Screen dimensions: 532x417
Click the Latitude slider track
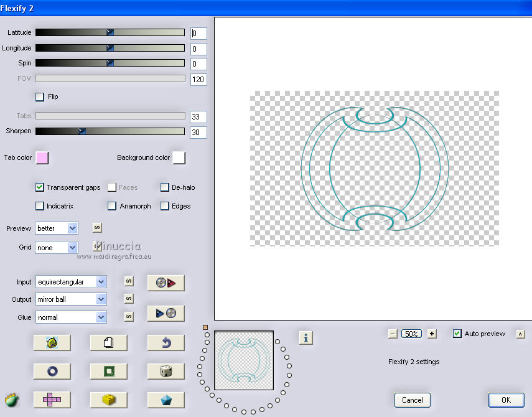pyautogui.click(x=110, y=32)
